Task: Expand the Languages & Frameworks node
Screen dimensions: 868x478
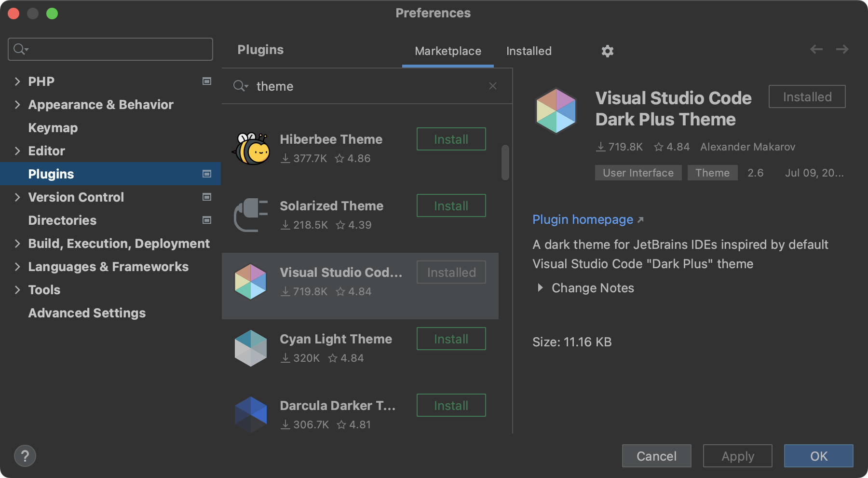Action: click(x=17, y=267)
